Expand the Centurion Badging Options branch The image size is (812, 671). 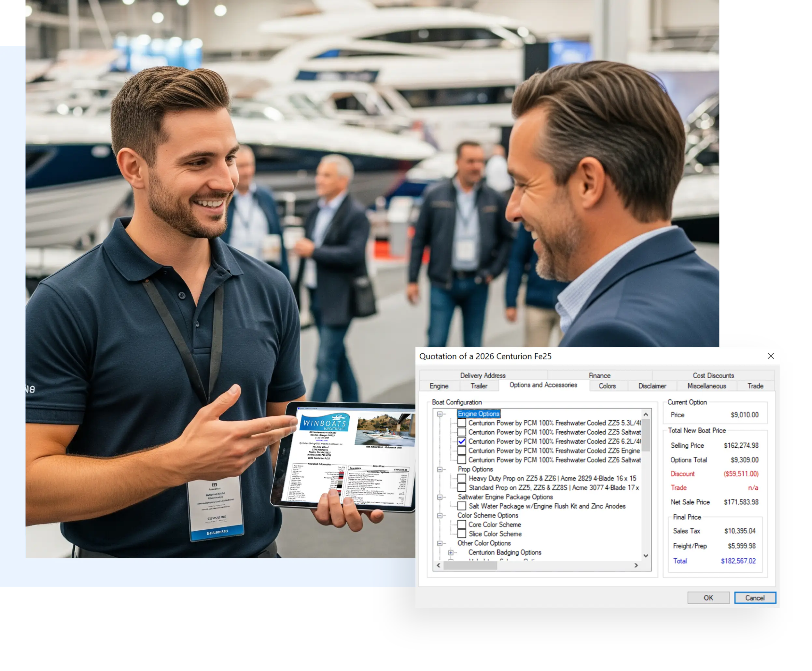[x=451, y=552]
